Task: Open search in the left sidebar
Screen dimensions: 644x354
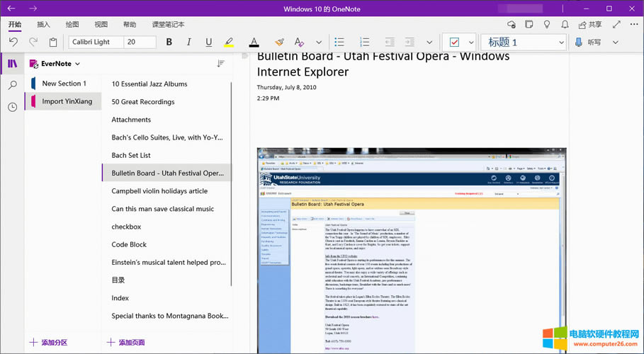Action: [x=12, y=85]
